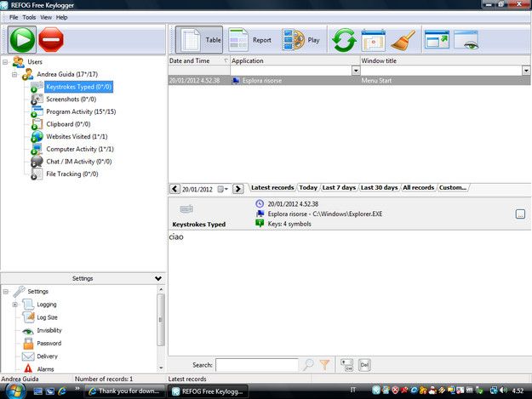Click the IT language indicator

click(x=353, y=390)
